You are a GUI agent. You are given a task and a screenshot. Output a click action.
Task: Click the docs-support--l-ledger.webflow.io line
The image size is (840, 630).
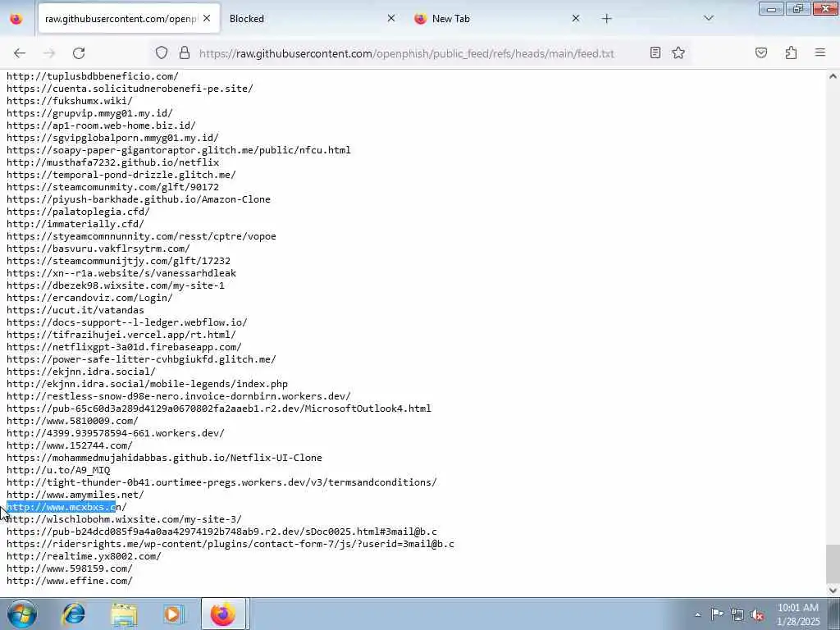point(127,322)
